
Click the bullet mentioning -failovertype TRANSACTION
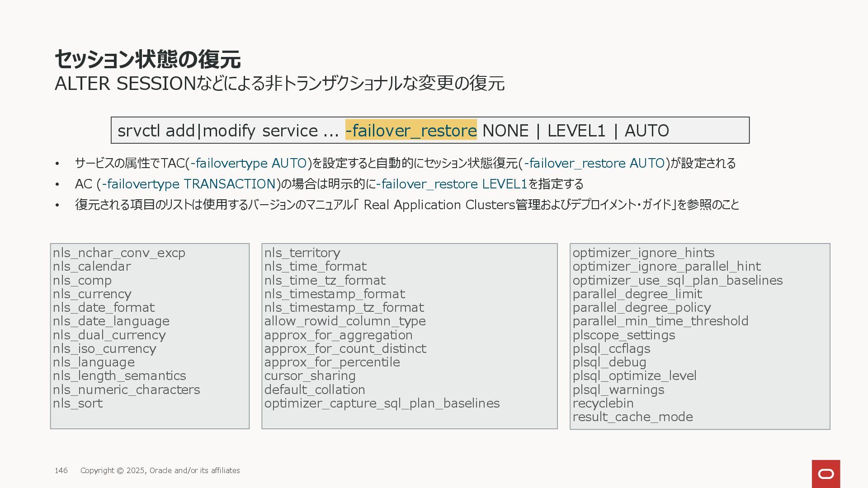329,184
